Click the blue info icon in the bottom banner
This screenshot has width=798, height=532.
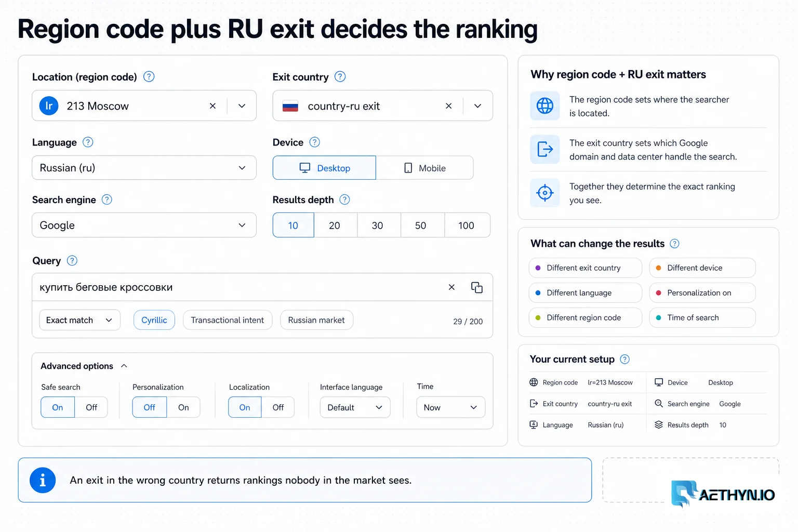tap(43, 481)
